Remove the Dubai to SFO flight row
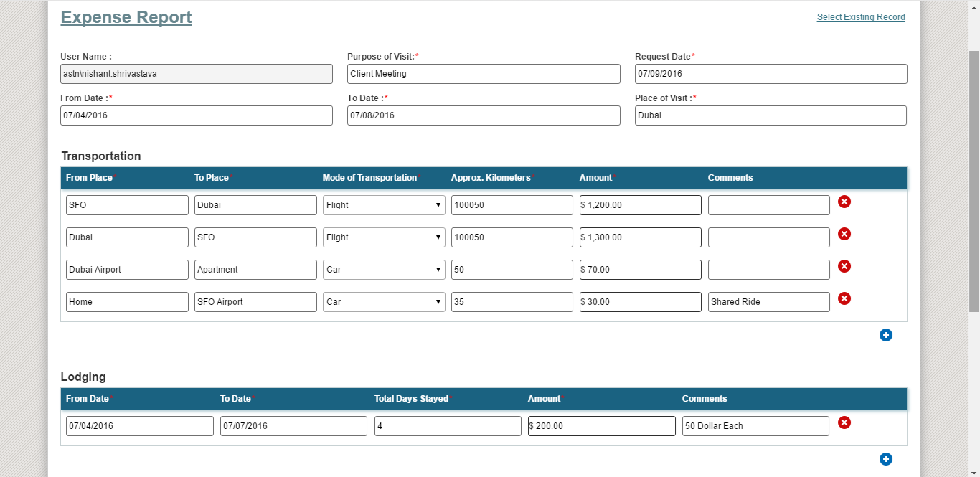The width and height of the screenshot is (980, 477). point(844,234)
